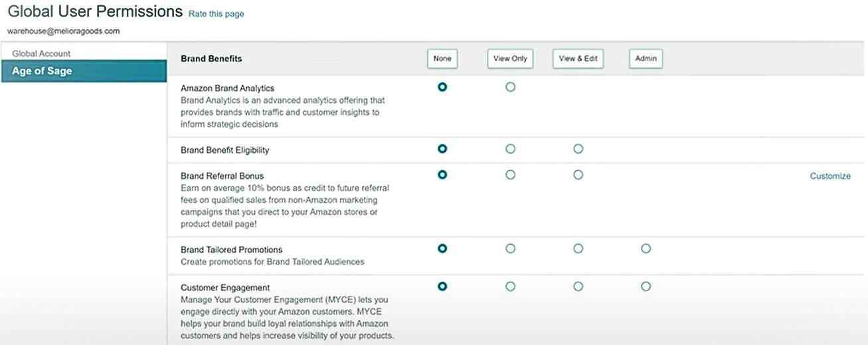
Task: Set Brand Referral Bonus to View Only
Action: [510, 175]
